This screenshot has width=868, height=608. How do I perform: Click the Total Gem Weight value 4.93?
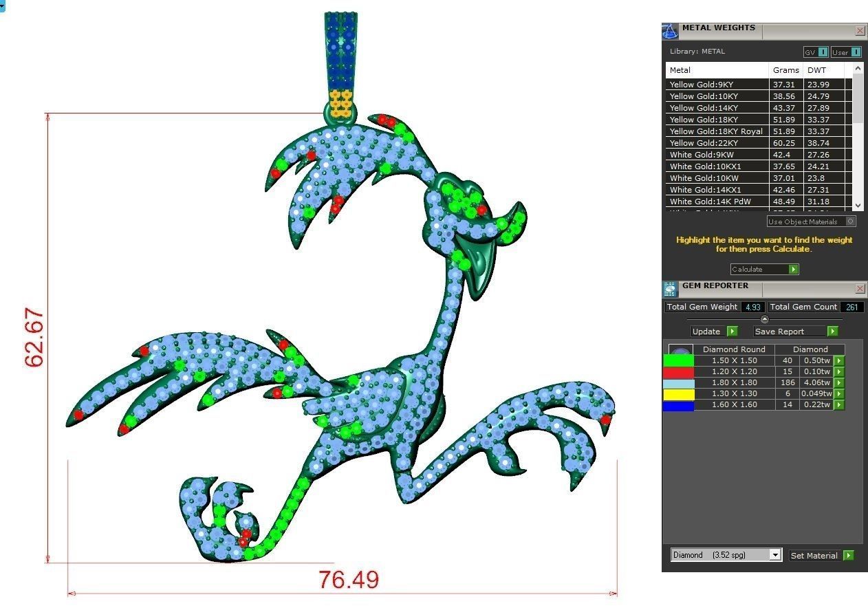click(x=753, y=307)
